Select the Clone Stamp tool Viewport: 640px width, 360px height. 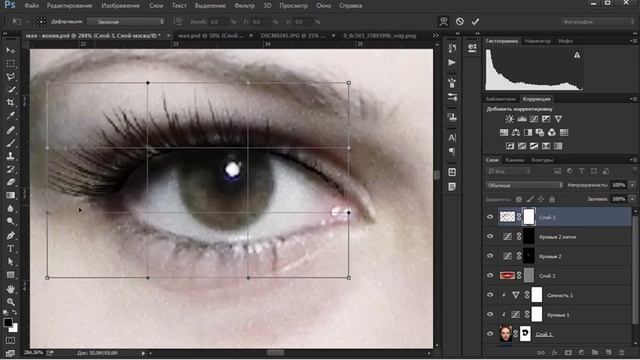[x=11, y=156]
